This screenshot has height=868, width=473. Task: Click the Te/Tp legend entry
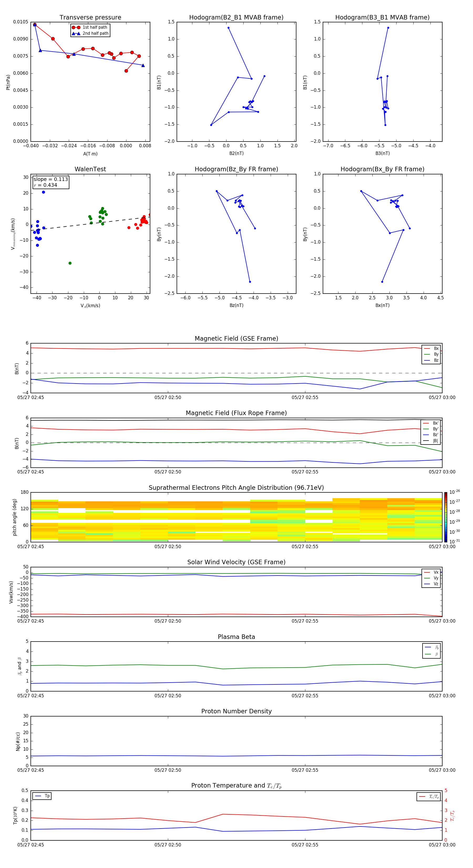(x=429, y=796)
